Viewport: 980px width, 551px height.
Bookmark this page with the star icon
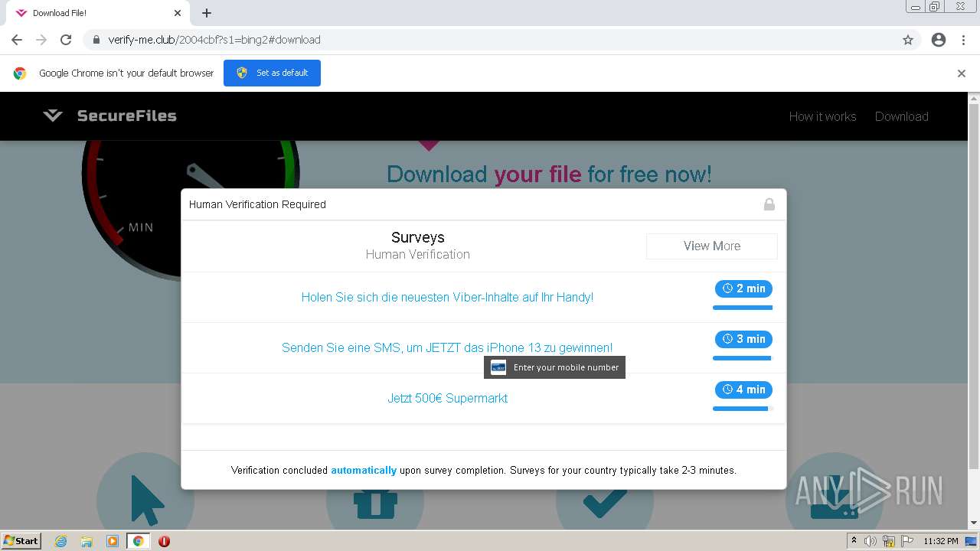point(908,40)
